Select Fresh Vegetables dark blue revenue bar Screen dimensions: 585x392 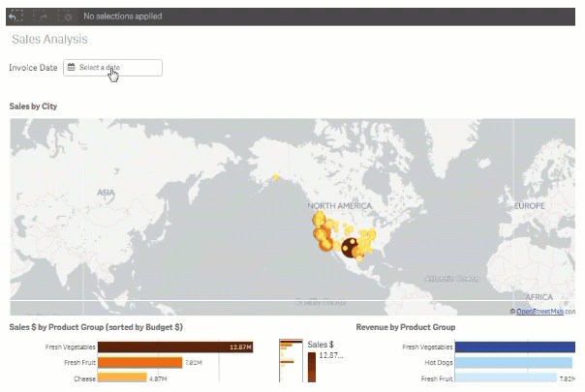515,347
